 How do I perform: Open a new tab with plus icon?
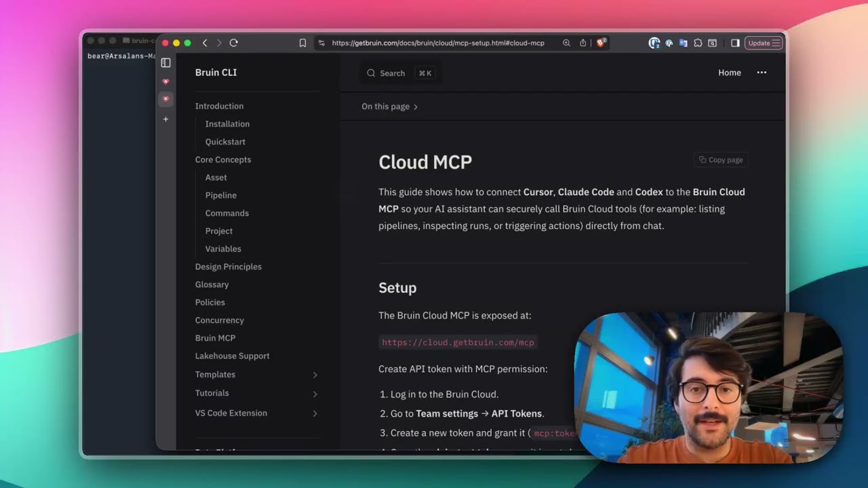(165, 119)
